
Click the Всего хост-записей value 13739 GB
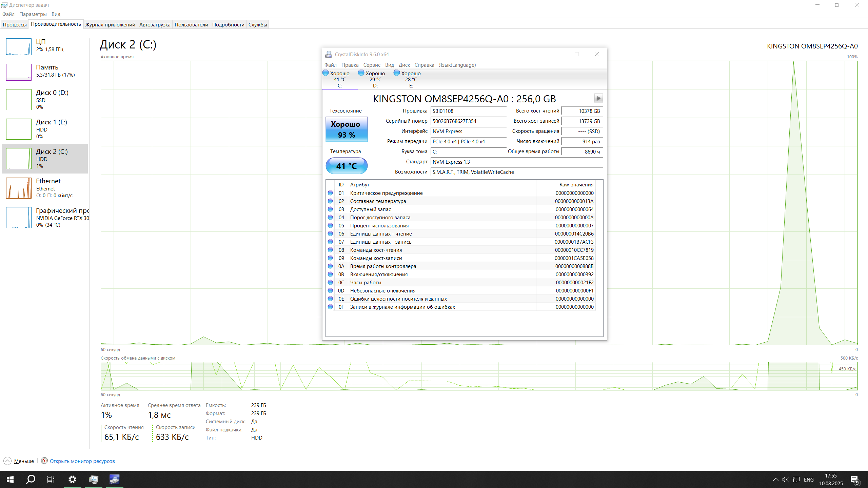pyautogui.click(x=582, y=121)
